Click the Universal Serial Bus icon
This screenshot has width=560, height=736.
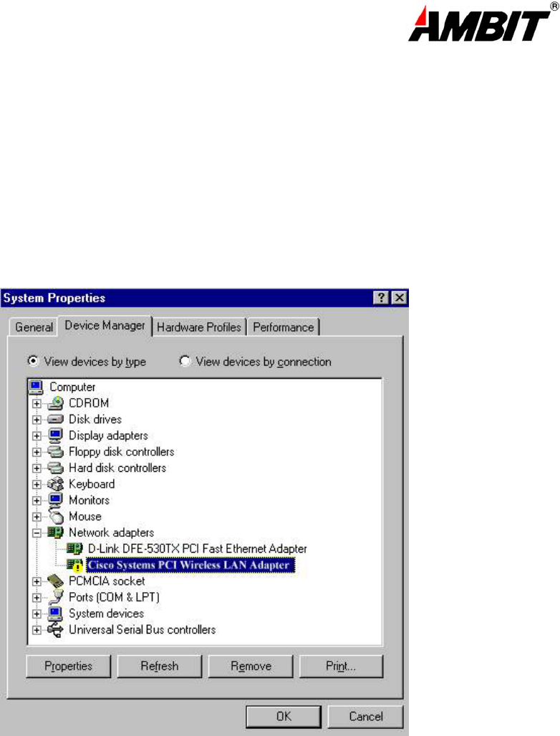(55, 630)
